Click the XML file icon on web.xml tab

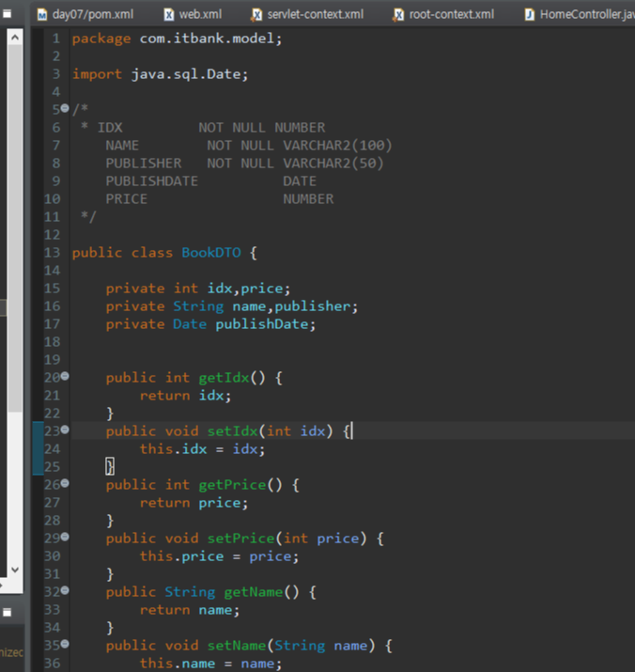169,15
